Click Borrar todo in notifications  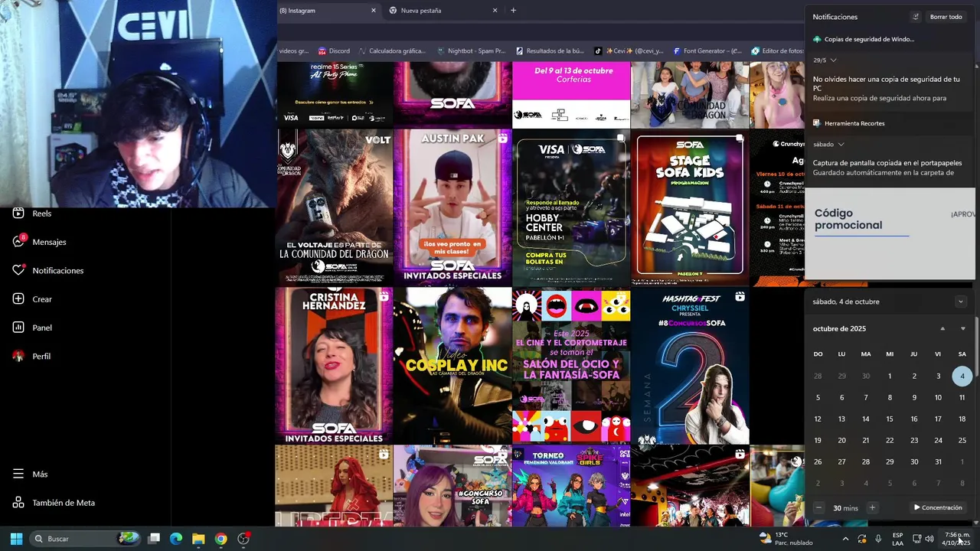pyautogui.click(x=946, y=17)
